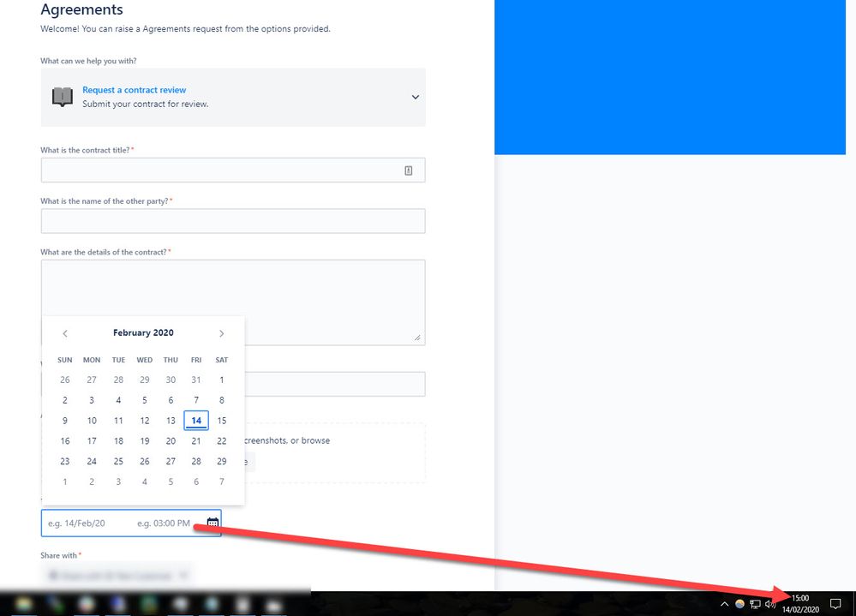Go to previous month in calendar
This screenshot has width=856, height=616.
65,333
